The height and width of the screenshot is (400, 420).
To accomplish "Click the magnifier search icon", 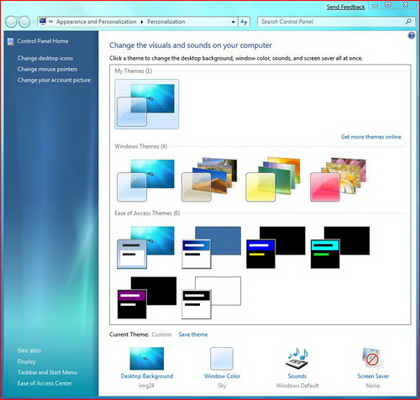I will pyautogui.click(x=408, y=22).
